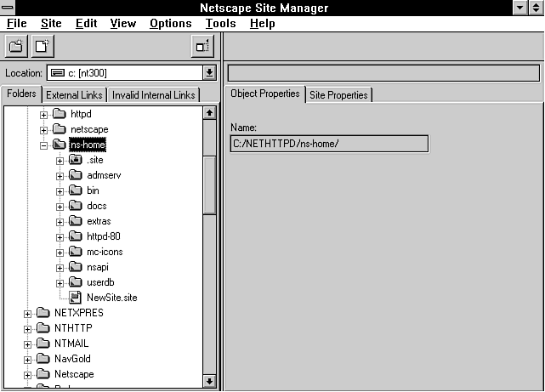Expand the NETXPRES folder node
The height and width of the screenshot is (392, 545).
[x=28, y=313]
